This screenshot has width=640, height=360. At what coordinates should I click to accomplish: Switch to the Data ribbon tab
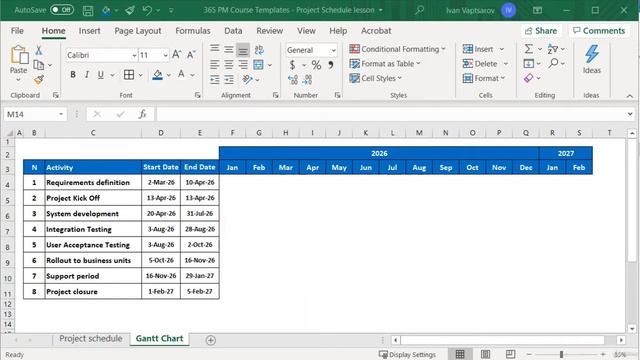click(x=233, y=31)
